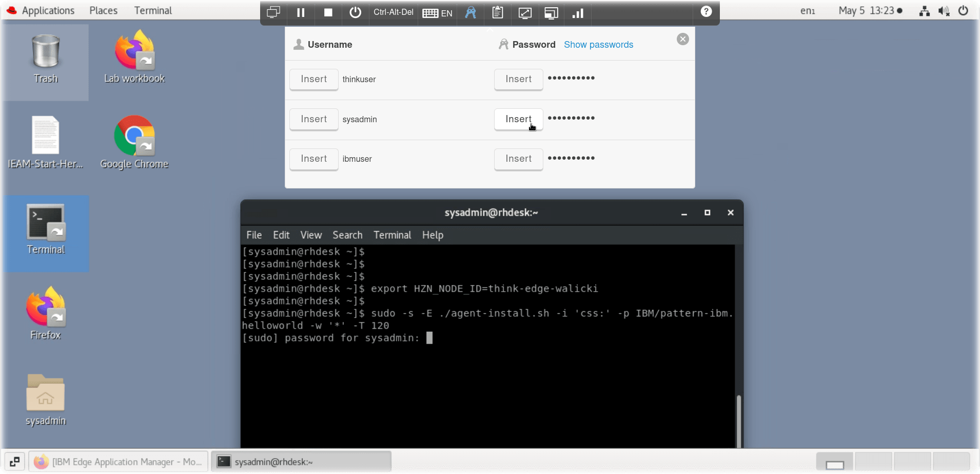Select the second workspace in switcher

(x=874, y=462)
